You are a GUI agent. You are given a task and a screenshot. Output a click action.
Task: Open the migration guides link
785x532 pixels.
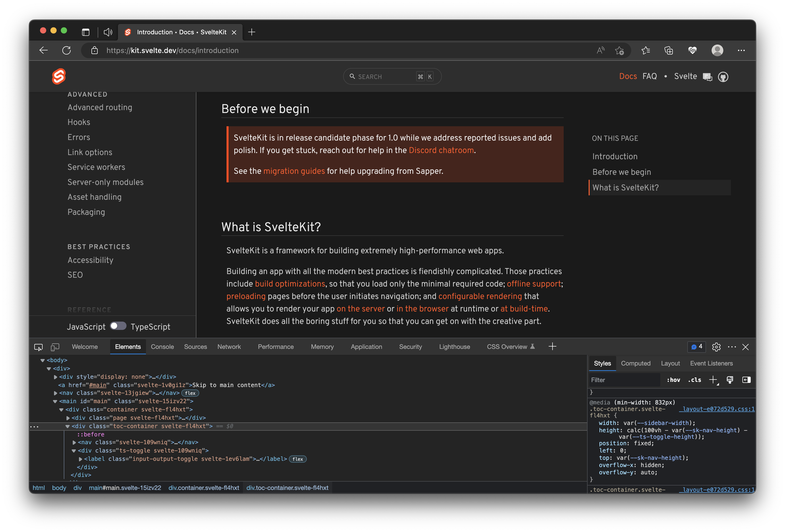pos(294,171)
